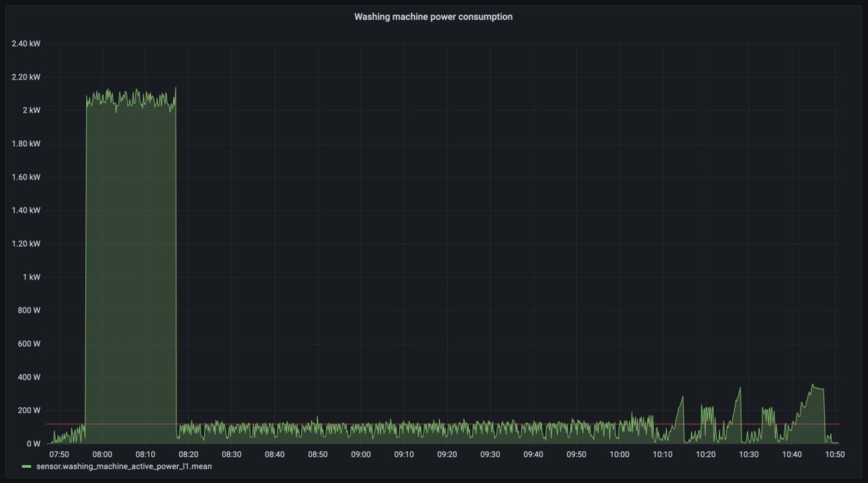Image resolution: width=868 pixels, height=483 pixels.
Task: Click the 1 kW y-axis label
Action: tap(31, 277)
